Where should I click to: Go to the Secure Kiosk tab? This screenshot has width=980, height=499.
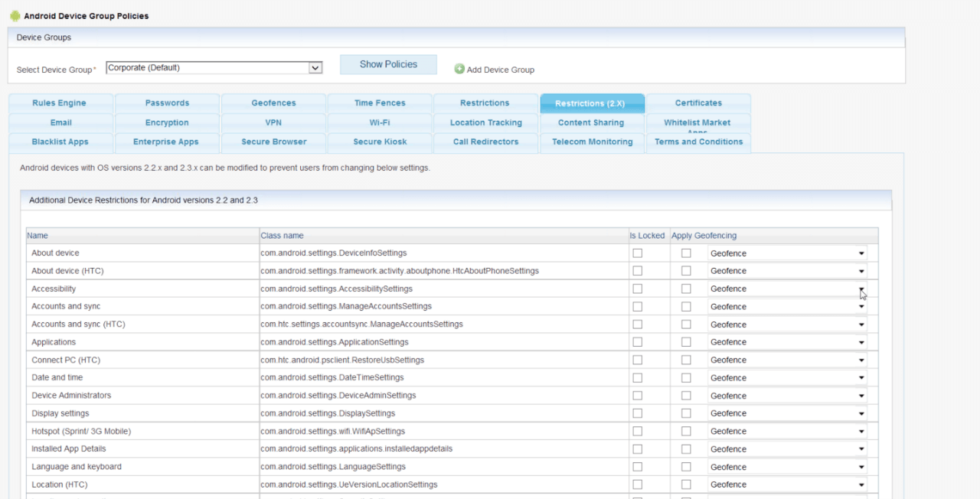click(x=380, y=142)
